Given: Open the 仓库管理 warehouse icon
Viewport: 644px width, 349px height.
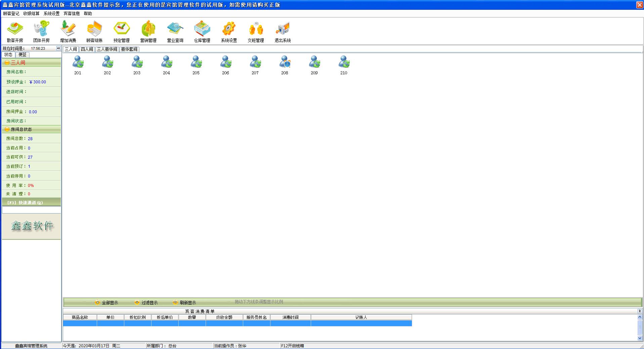Looking at the screenshot, I should (x=202, y=32).
